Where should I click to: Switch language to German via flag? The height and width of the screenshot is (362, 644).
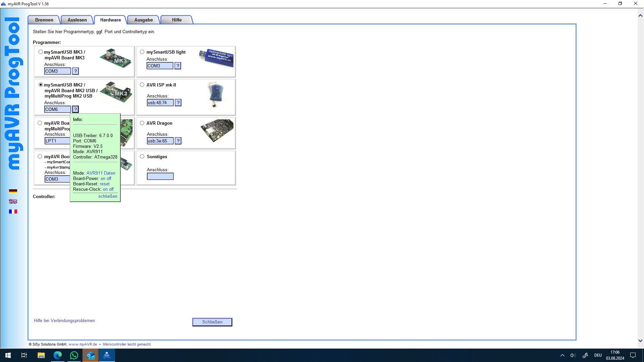pos(13,191)
